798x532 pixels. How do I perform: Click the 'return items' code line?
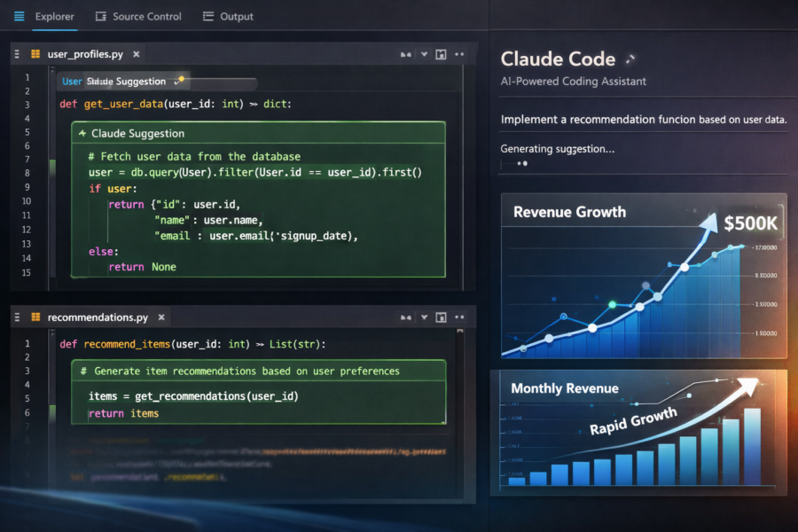coord(123,413)
